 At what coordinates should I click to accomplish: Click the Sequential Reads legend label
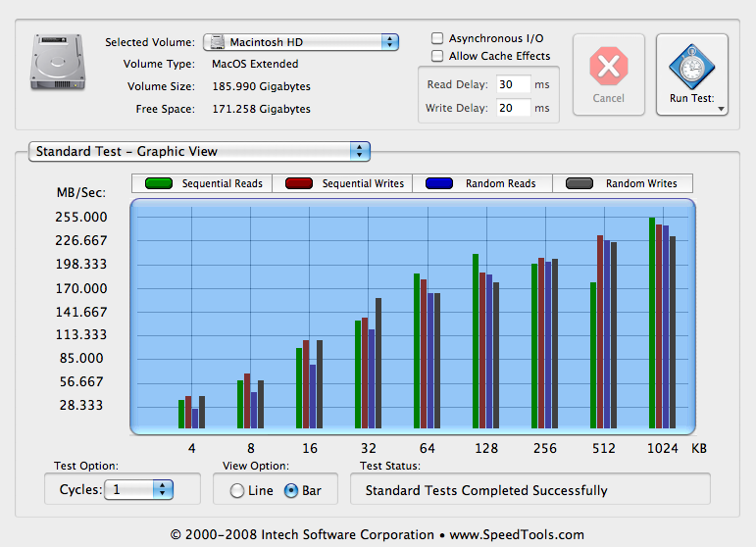pos(223,183)
